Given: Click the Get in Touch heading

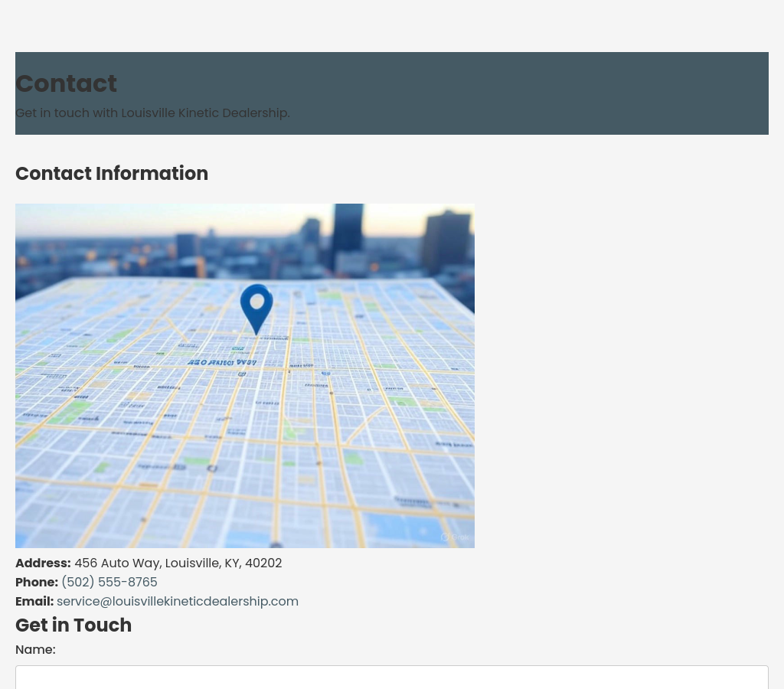Looking at the screenshot, I should pyautogui.click(x=73, y=625).
